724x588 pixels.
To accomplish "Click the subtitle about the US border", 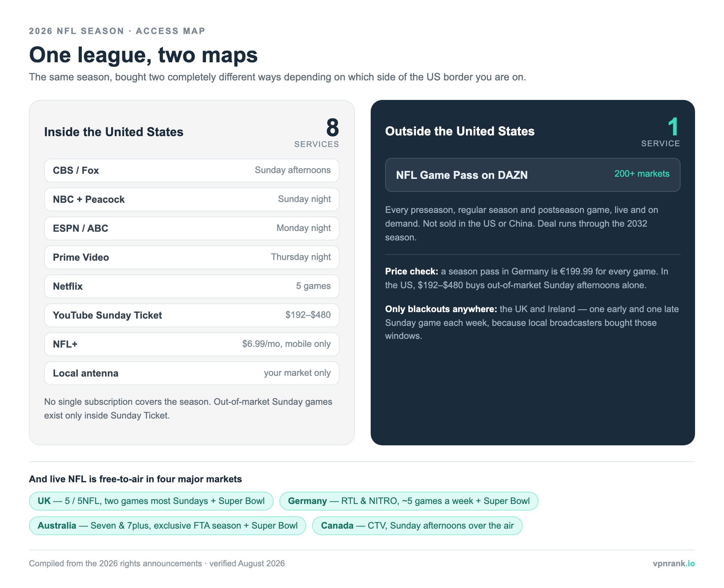I will [x=277, y=77].
